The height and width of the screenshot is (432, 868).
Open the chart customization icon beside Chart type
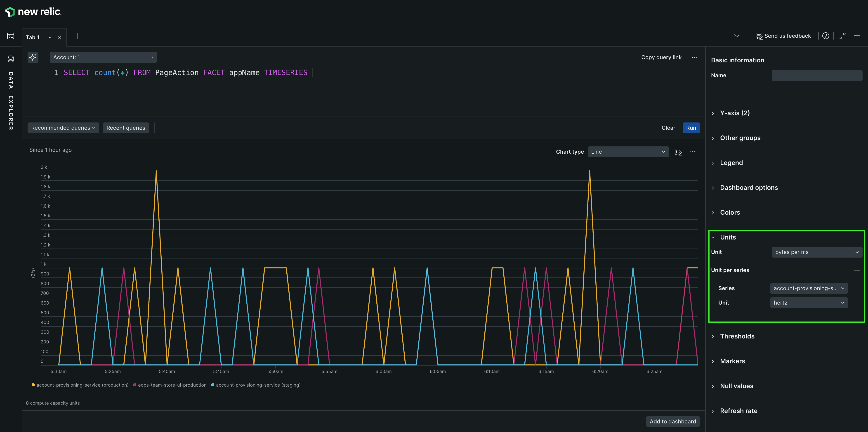click(x=678, y=152)
